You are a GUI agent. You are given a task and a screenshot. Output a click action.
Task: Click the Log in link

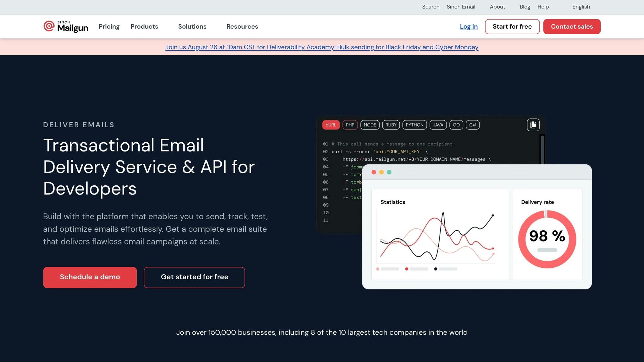click(x=469, y=27)
